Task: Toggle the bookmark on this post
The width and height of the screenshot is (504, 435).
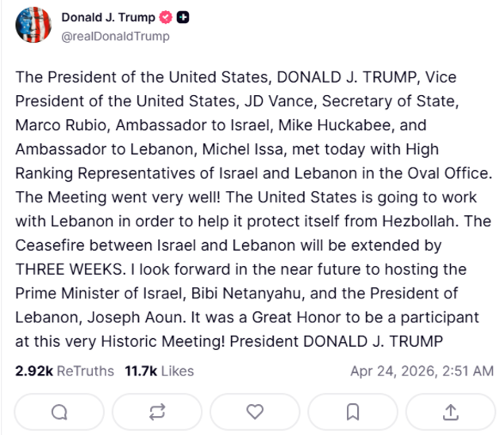Action: 353,411
